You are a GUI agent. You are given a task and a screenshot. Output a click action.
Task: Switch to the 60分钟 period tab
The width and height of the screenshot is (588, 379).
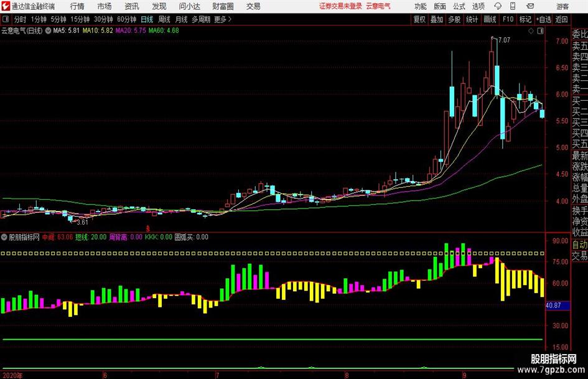click(x=126, y=19)
